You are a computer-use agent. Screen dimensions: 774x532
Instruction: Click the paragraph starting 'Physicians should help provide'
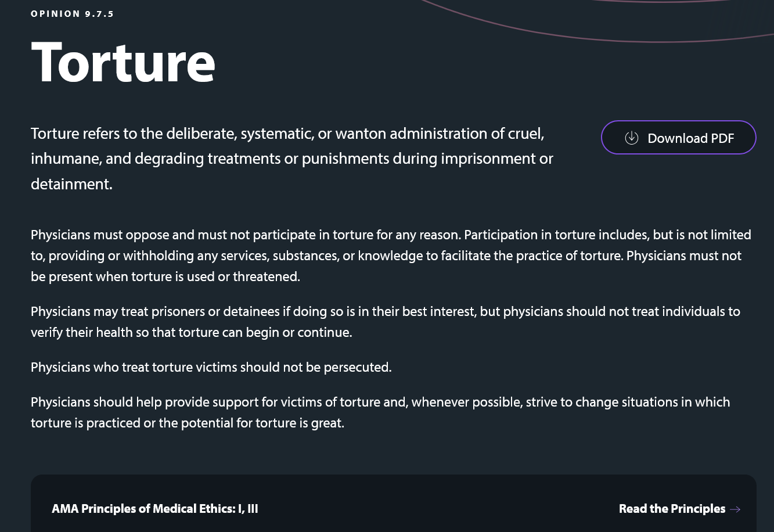[x=380, y=412]
